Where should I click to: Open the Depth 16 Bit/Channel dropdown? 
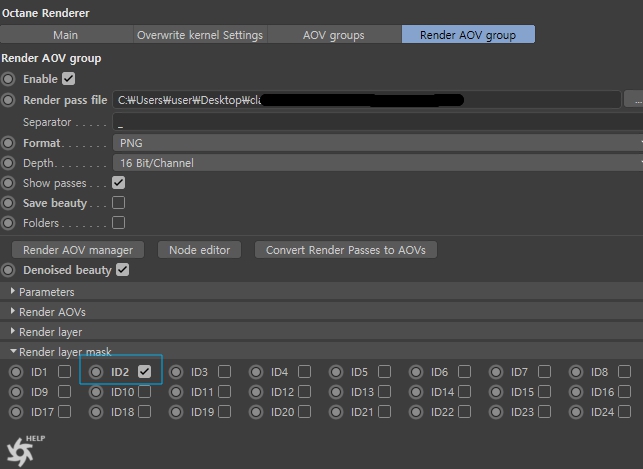(378, 163)
